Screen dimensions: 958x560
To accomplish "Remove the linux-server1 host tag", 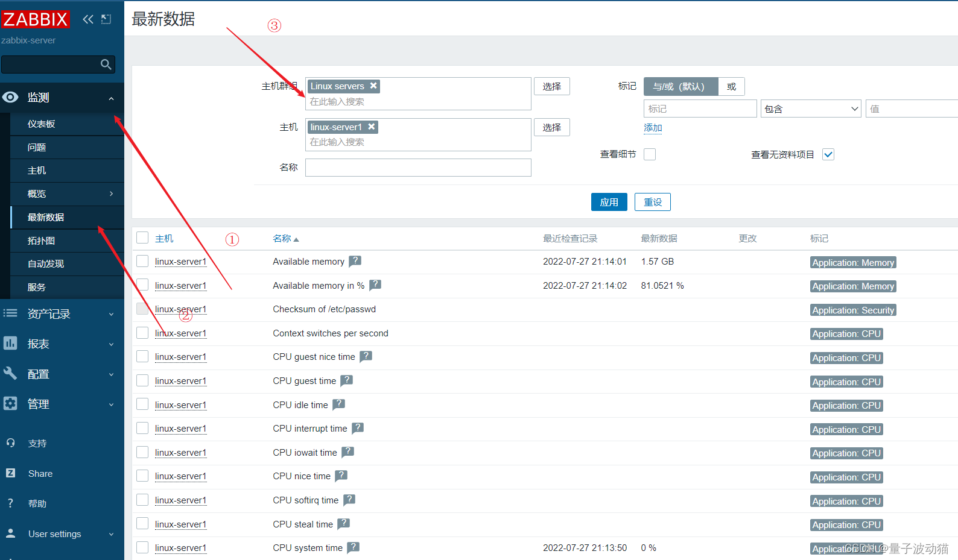I will point(372,127).
